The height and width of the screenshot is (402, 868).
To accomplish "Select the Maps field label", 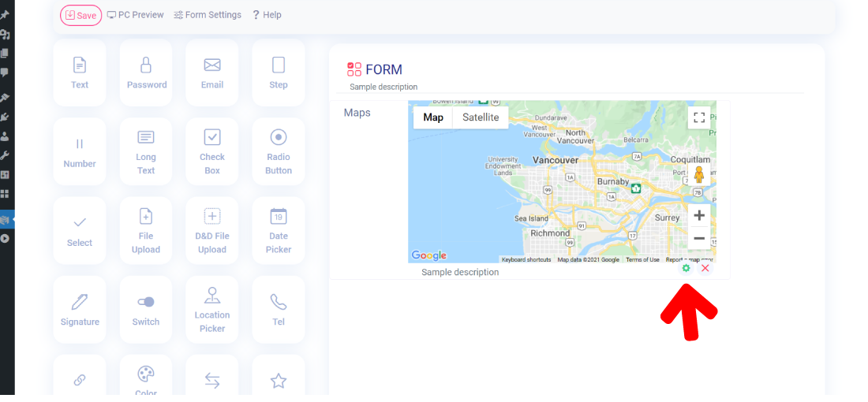I will pyautogui.click(x=357, y=113).
